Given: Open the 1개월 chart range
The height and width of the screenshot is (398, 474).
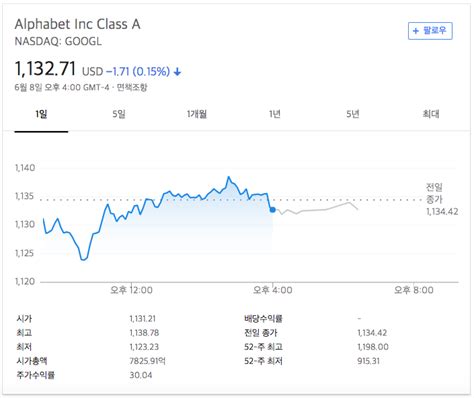Looking at the screenshot, I should [x=197, y=114].
